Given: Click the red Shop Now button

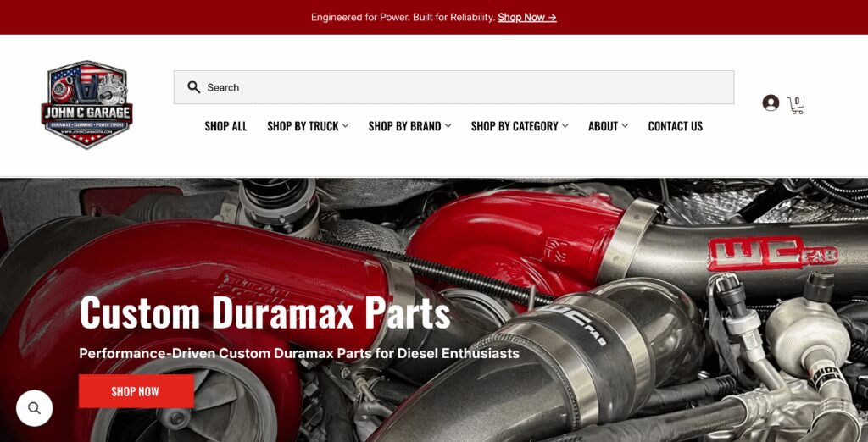Looking at the screenshot, I should click(x=136, y=391).
